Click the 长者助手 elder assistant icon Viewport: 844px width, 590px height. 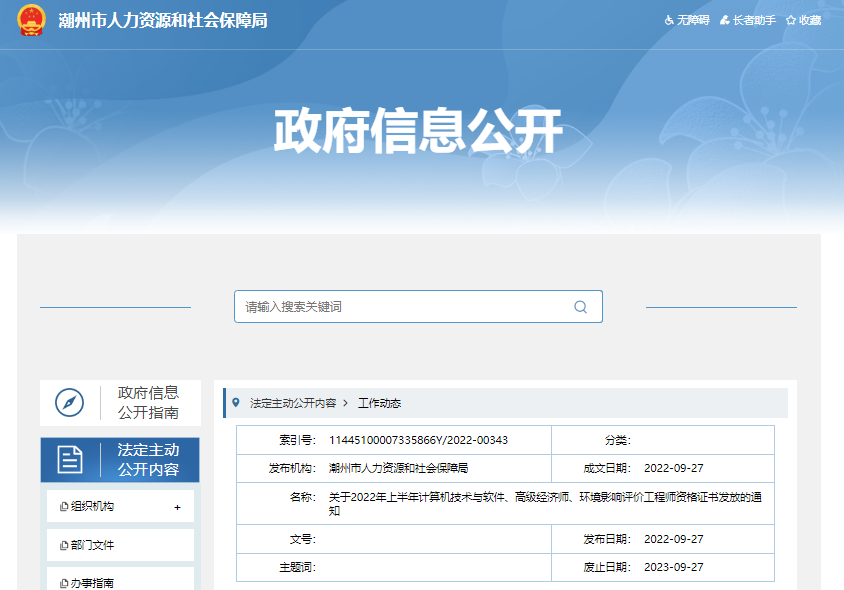point(724,20)
